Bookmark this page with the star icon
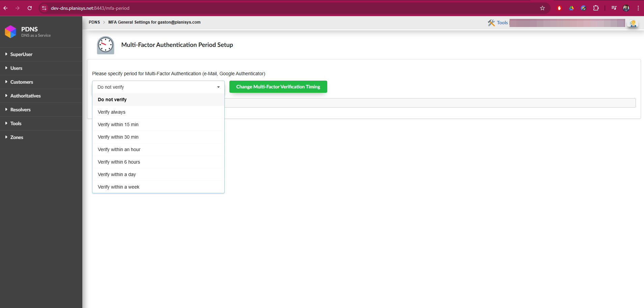Image resolution: width=644 pixels, height=308 pixels. (542, 8)
